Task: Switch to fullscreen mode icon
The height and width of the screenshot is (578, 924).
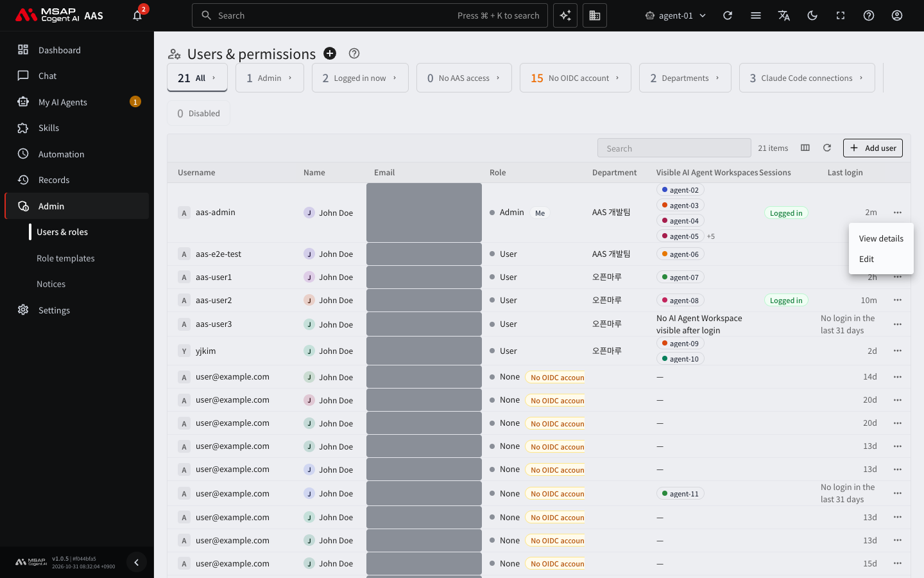Action: point(841,15)
